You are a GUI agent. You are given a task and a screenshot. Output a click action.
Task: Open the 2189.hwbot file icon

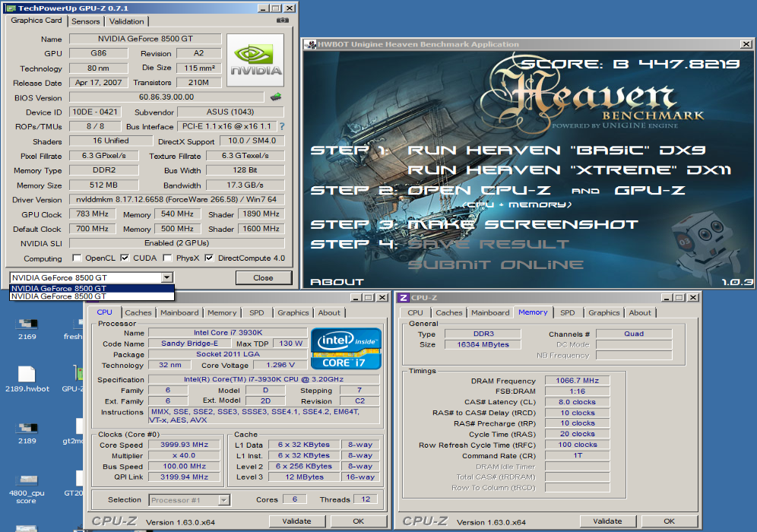pyautogui.click(x=27, y=379)
